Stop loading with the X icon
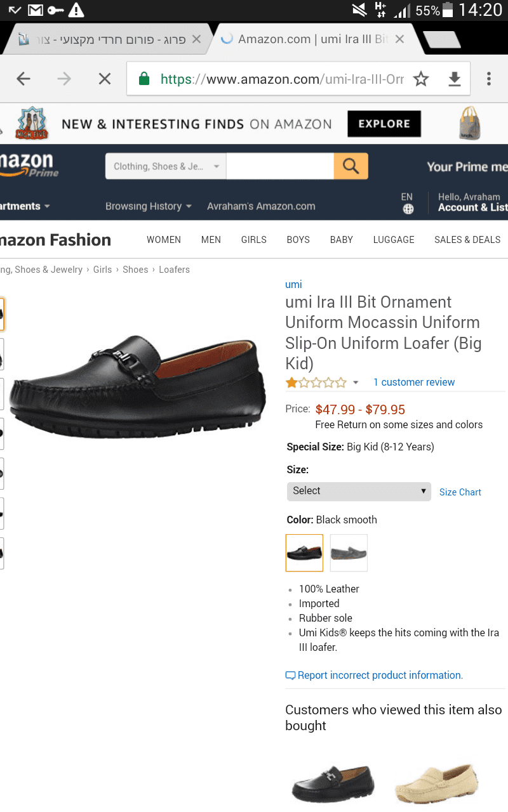 [x=105, y=79]
